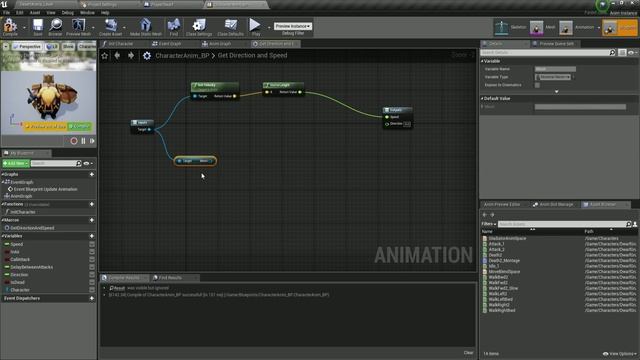Open Compile options dropdown arrow
This screenshot has width=640, height=360.
click(24, 27)
